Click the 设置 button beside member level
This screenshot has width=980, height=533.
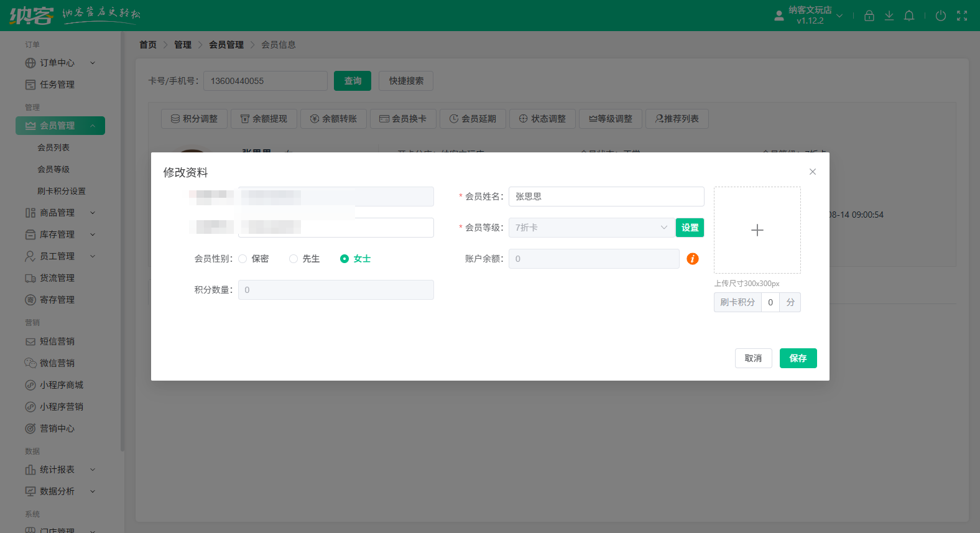690,228
